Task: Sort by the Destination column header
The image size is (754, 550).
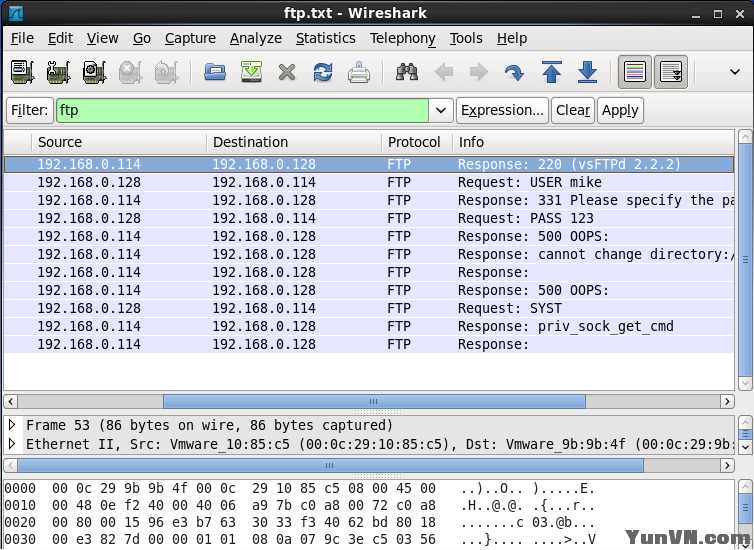Action: (x=294, y=142)
